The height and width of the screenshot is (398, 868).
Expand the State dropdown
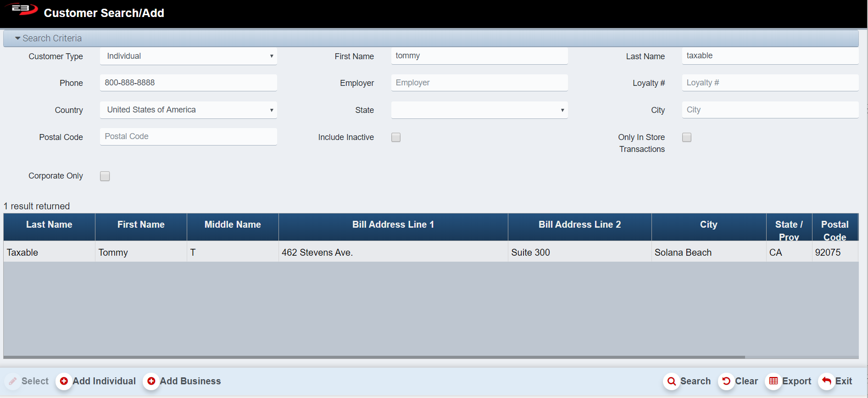[x=479, y=110]
